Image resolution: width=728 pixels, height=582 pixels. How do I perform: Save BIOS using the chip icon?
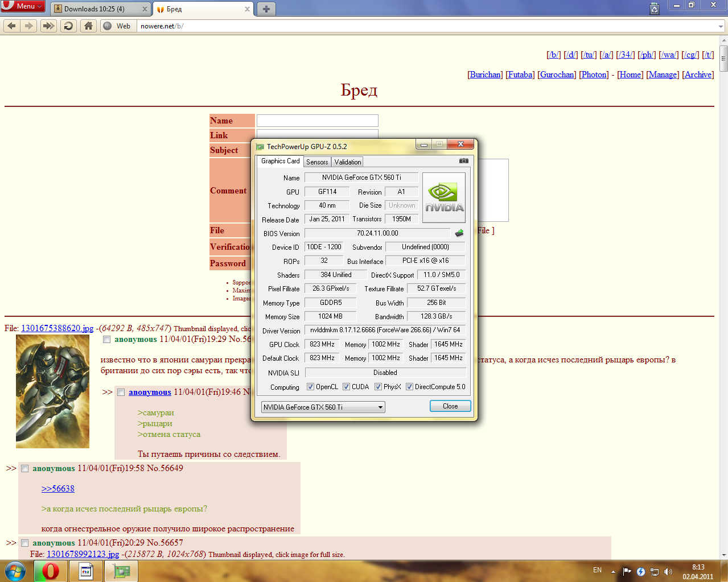(459, 233)
